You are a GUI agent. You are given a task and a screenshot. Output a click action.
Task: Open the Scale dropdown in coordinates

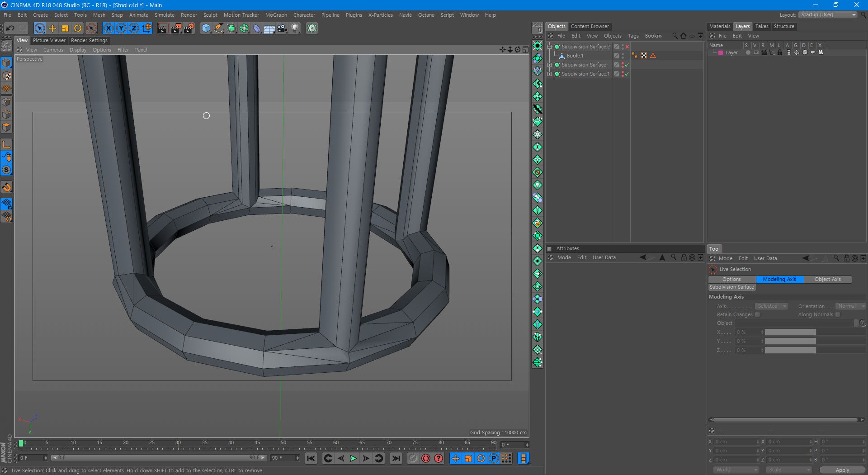[x=789, y=470]
